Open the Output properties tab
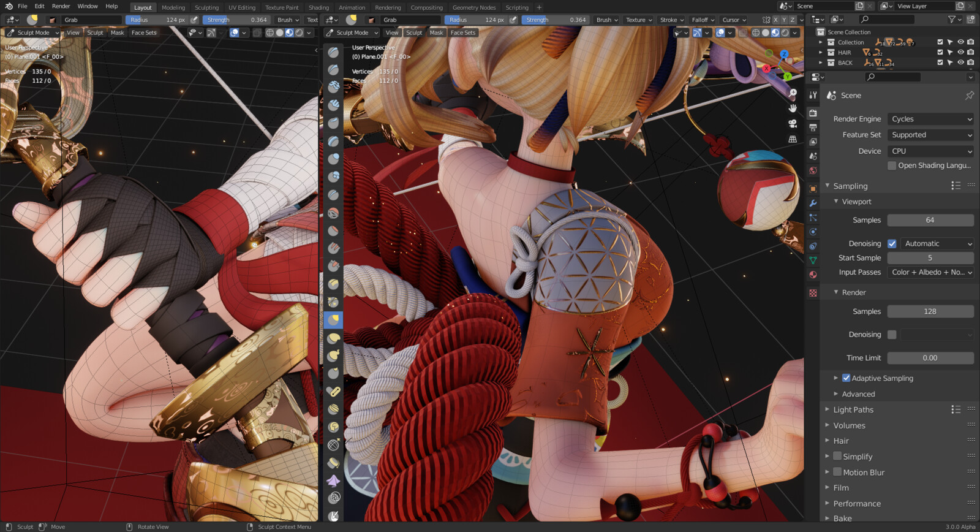 coord(813,127)
